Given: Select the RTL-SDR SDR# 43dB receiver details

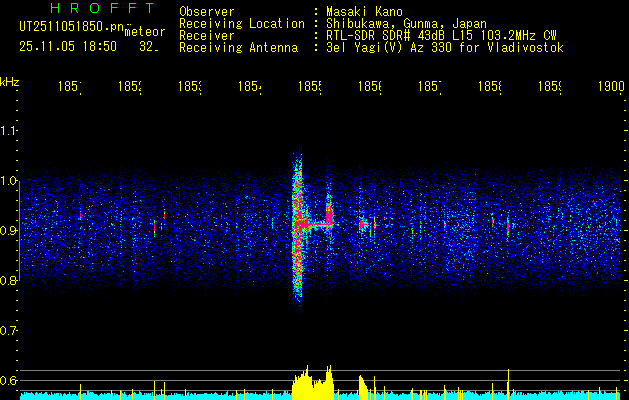Looking at the screenshot, I should click(441, 36).
